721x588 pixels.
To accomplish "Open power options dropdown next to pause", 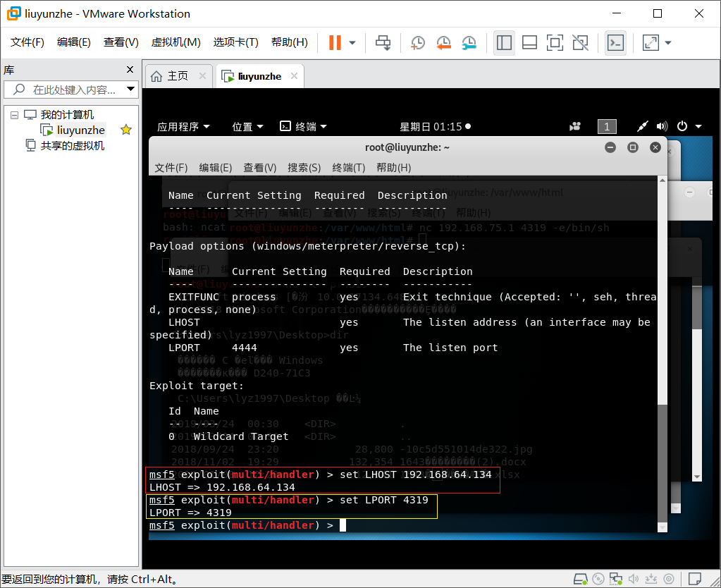I will 352,43.
